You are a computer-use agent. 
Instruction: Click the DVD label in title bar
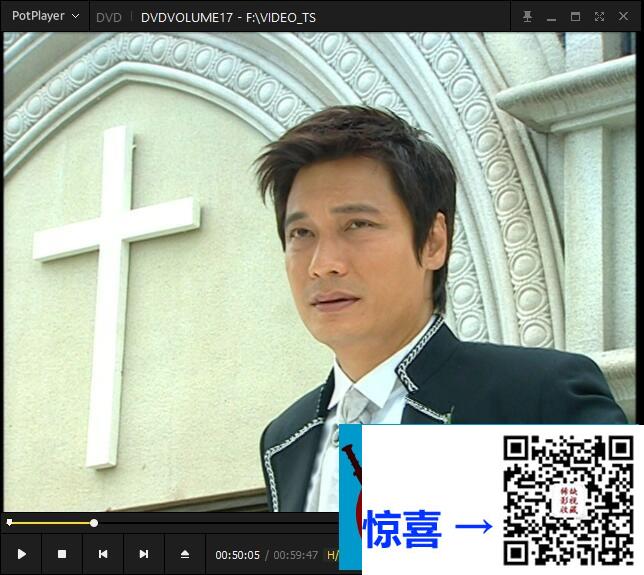(109, 18)
